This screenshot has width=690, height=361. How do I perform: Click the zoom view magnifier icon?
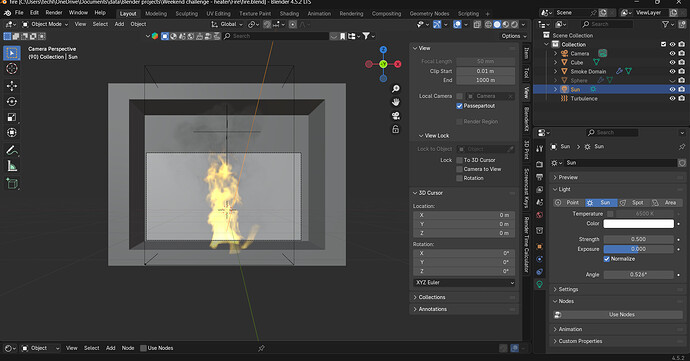point(396,89)
